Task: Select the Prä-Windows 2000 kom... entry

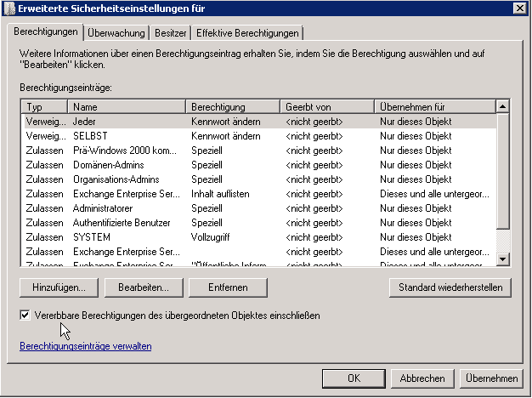Action: [x=258, y=151]
